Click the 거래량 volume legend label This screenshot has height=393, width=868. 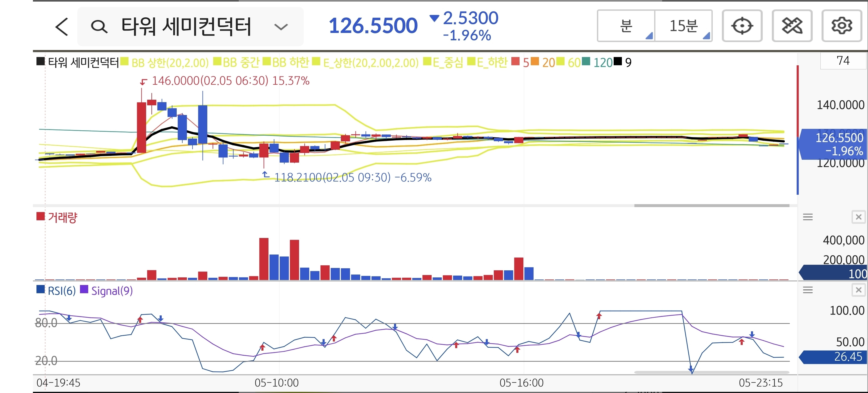tap(62, 217)
